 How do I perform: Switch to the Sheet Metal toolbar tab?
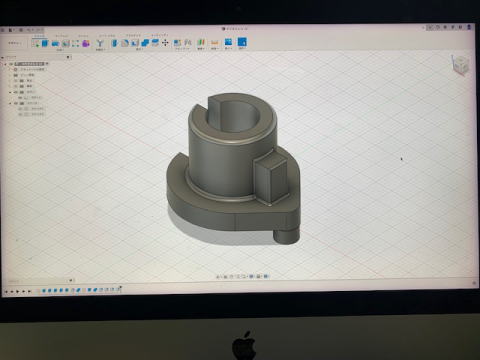point(107,36)
